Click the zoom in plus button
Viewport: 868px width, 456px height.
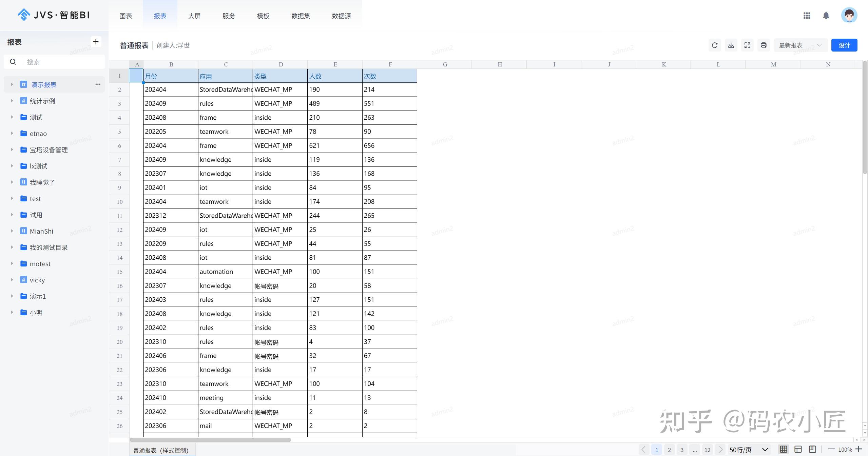[859, 449]
